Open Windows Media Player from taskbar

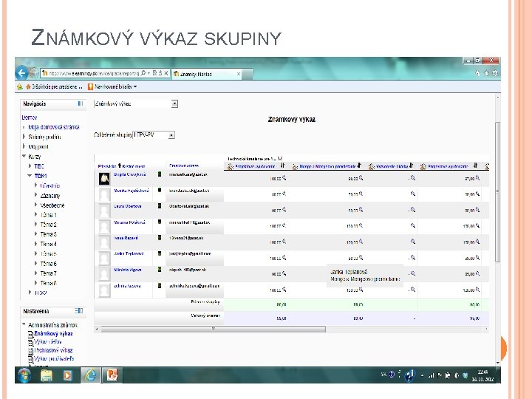click(68, 375)
